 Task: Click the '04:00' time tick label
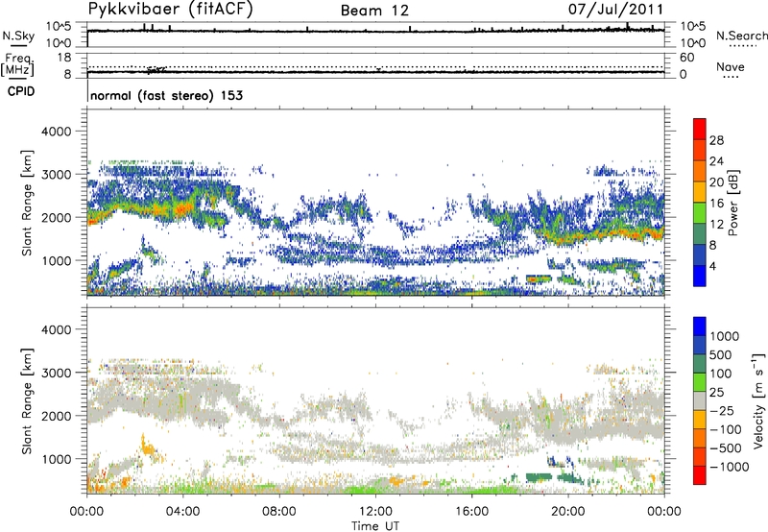tap(182, 512)
